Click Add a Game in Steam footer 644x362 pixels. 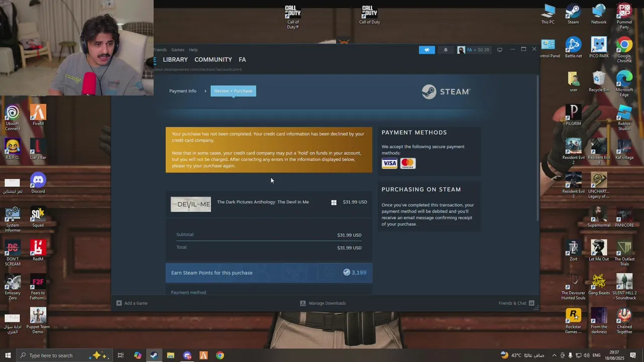coord(132,303)
